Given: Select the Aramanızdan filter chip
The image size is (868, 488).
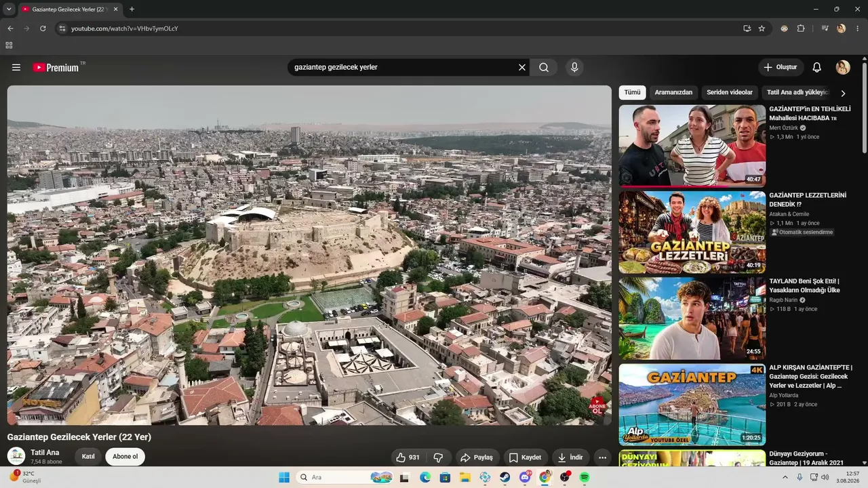Looking at the screenshot, I should tap(673, 92).
